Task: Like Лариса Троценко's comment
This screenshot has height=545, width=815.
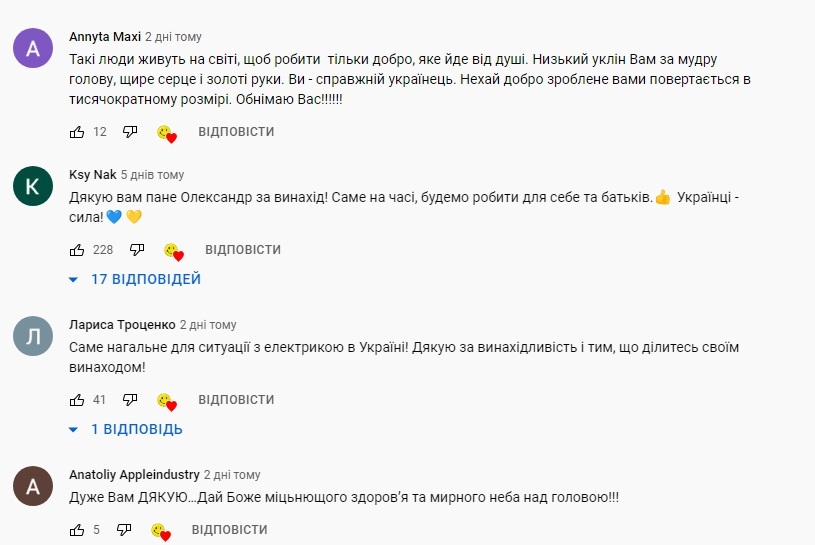Action: click(x=77, y=400)
